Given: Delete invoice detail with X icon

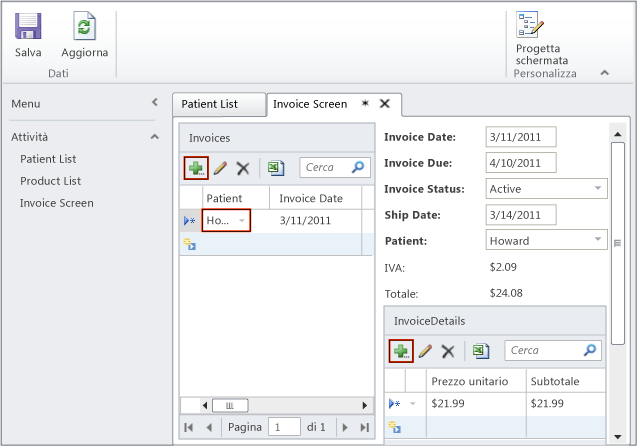Looking at the screenshot, I should pos(448,351).
